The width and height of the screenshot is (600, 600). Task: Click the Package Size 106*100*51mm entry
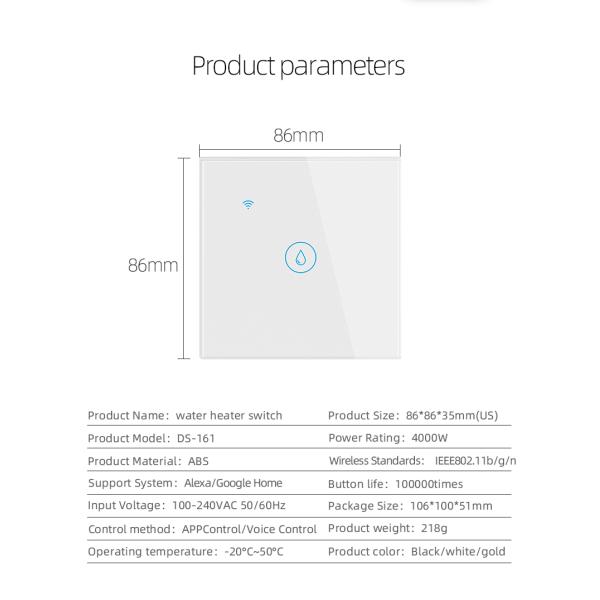click(x=410, y=506)
